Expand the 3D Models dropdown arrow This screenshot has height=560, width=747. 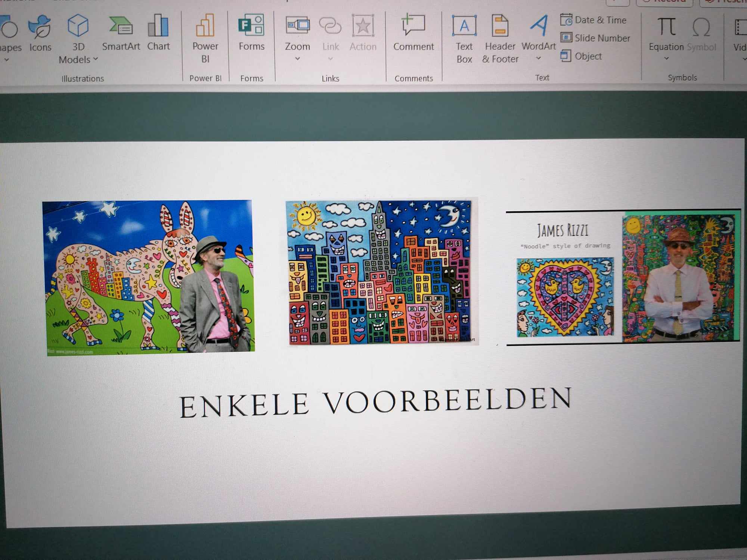96,59
